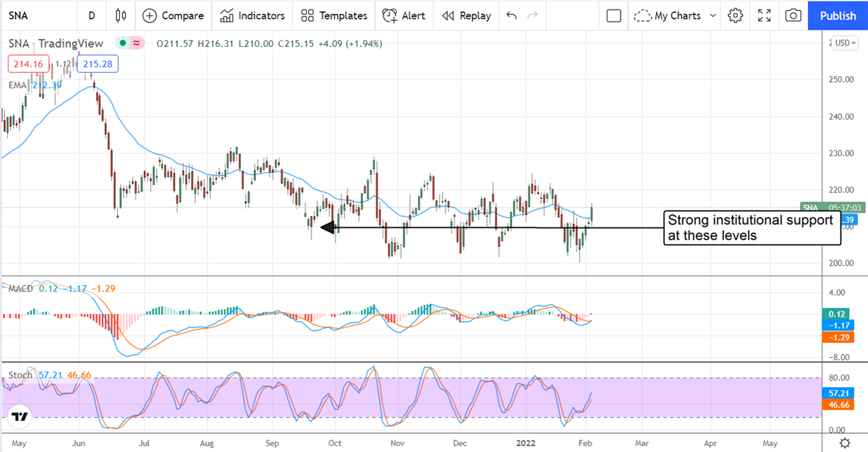Screen dimensions: 868x452
Task: Open the layout selection square icon
Action: [x=614, y=15]
